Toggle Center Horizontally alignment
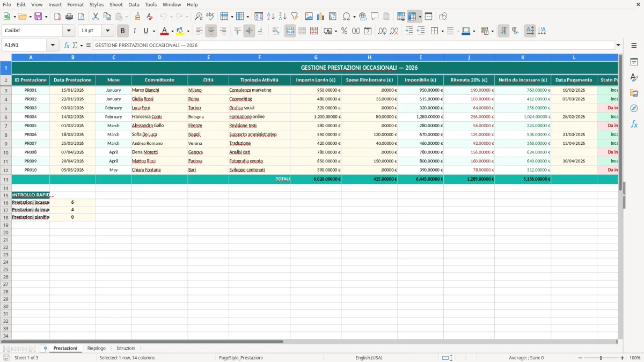The width and height of the screenshot is (644, 362). (211, 31)
